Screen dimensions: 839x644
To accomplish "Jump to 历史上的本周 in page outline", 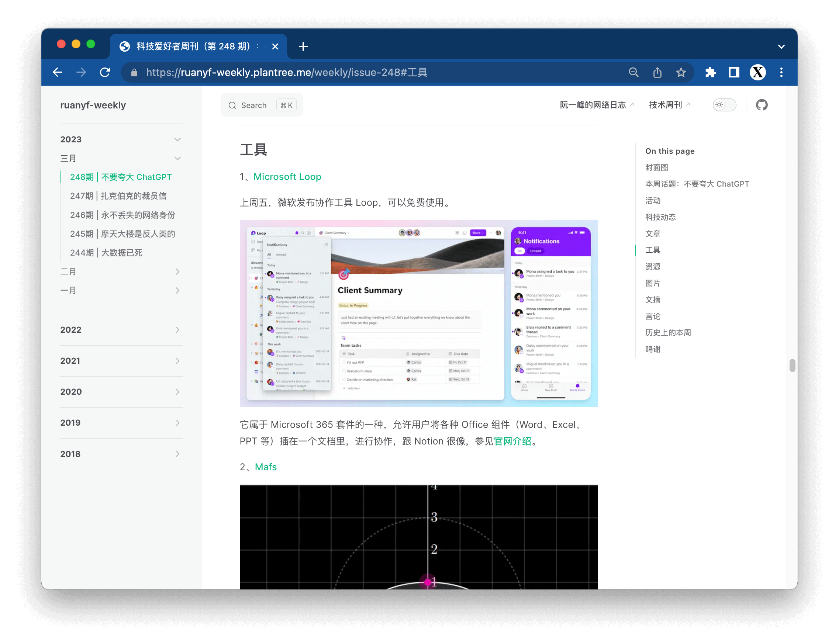I will click(668, 332).
